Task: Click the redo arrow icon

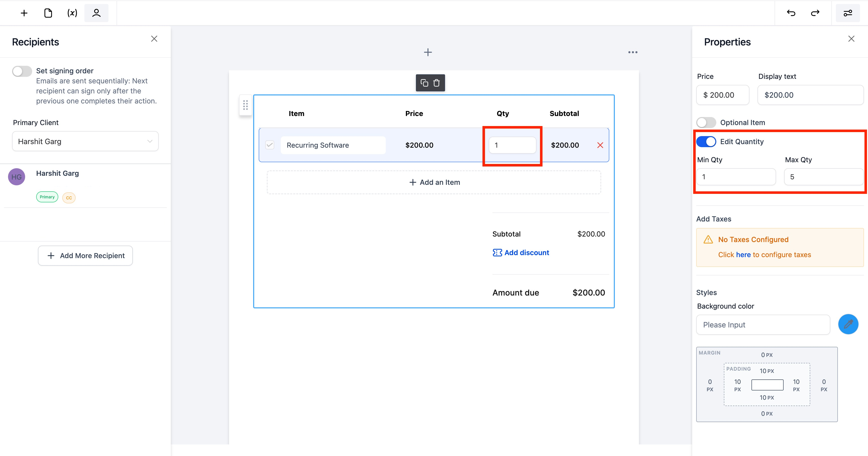Action: 815,13
